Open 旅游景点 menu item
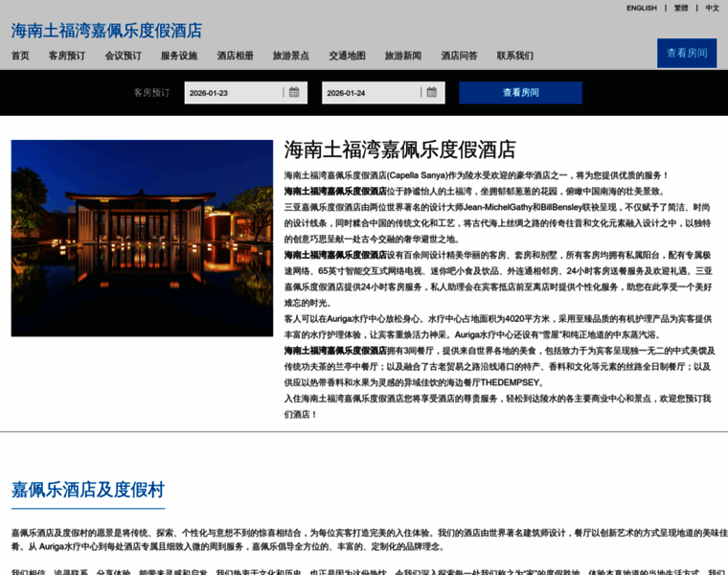 pos(291,56)
